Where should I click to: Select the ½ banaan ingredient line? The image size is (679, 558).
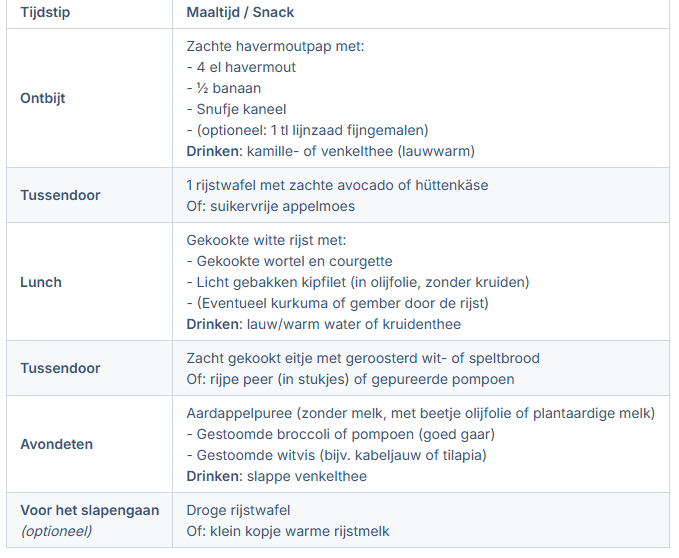(x=224, y=88)
